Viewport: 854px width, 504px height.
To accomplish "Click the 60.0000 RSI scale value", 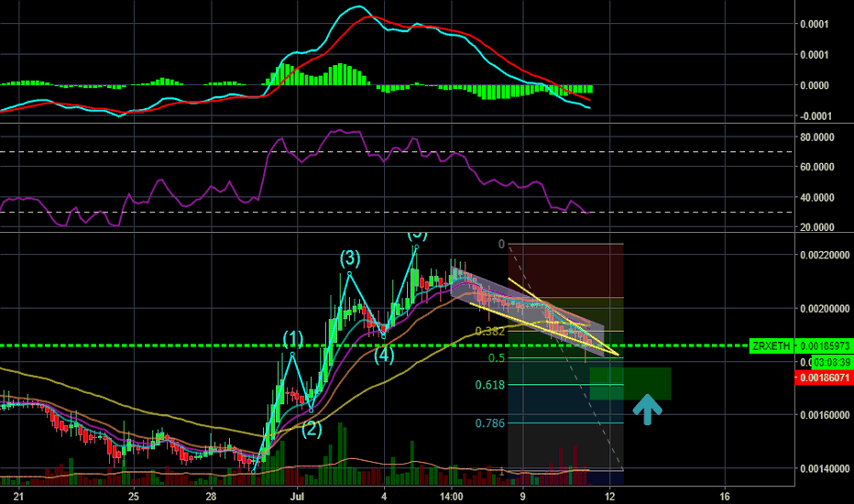I will 817,167.
